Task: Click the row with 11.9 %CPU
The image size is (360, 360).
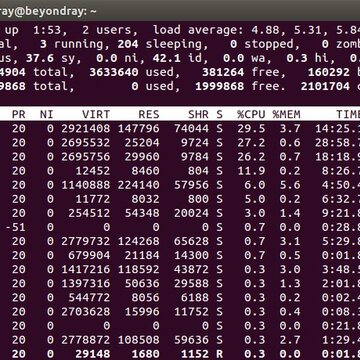Action: tap(180, 171)
